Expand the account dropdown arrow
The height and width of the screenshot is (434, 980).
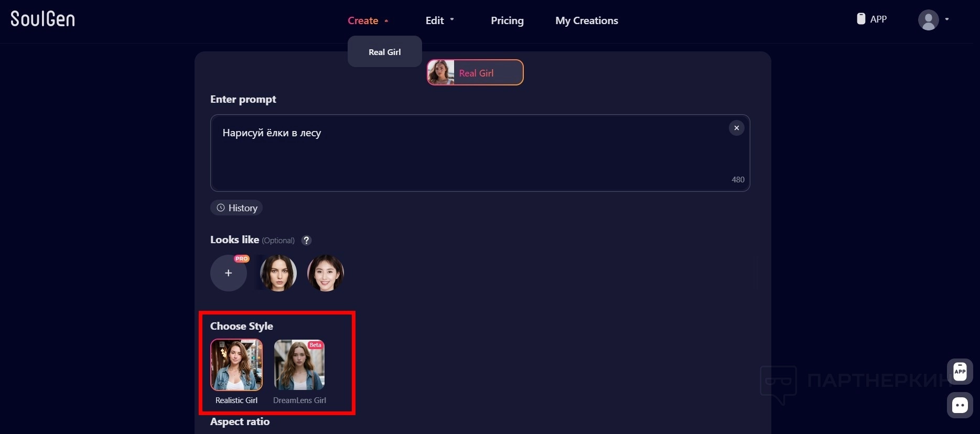(947, 19)
